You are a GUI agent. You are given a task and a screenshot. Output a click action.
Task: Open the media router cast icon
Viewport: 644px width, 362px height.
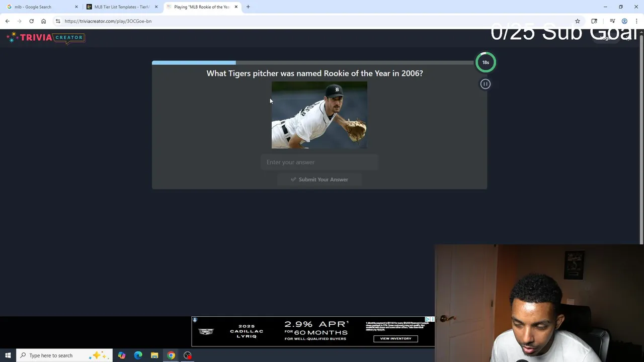click(x=594, y=21)
